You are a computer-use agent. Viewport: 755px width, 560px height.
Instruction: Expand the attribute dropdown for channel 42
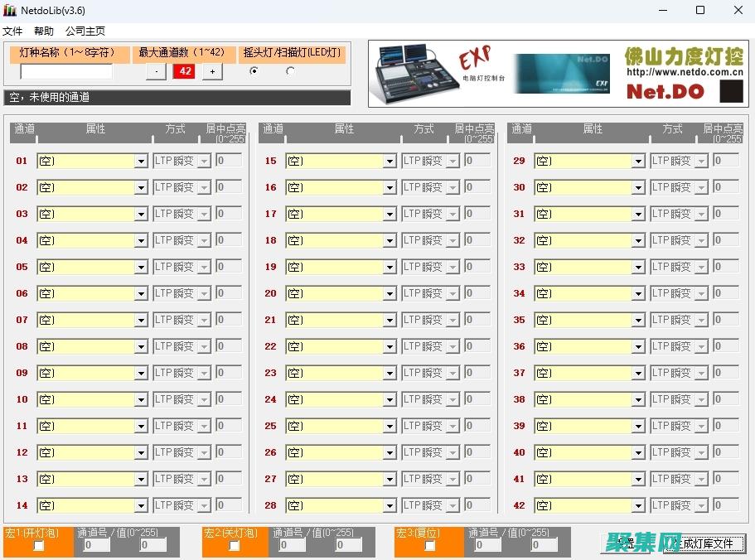click(x=638, y=506)
